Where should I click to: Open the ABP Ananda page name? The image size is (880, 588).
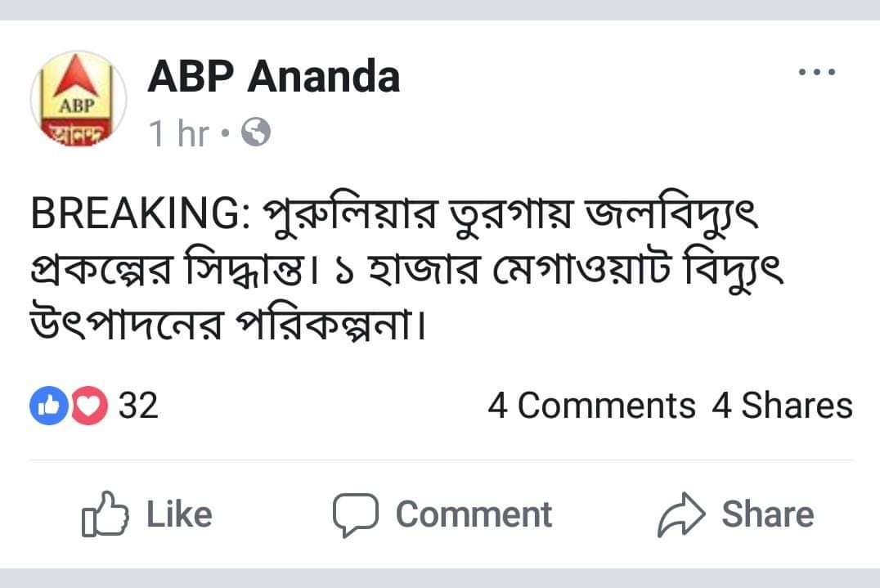(x=274, y=78)
